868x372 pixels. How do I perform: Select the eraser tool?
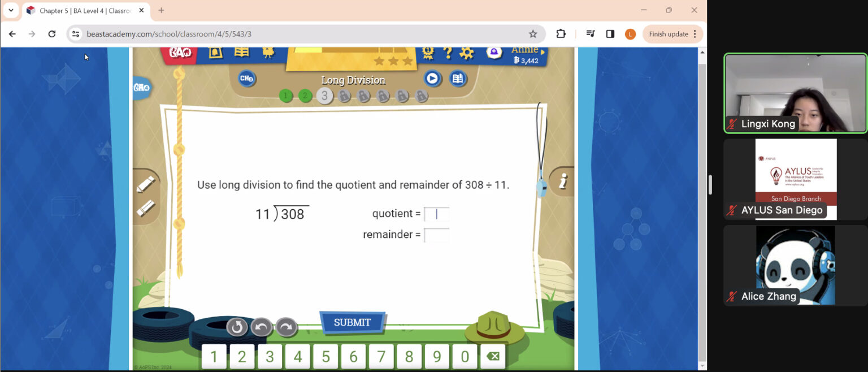click(x=146, y=209)
